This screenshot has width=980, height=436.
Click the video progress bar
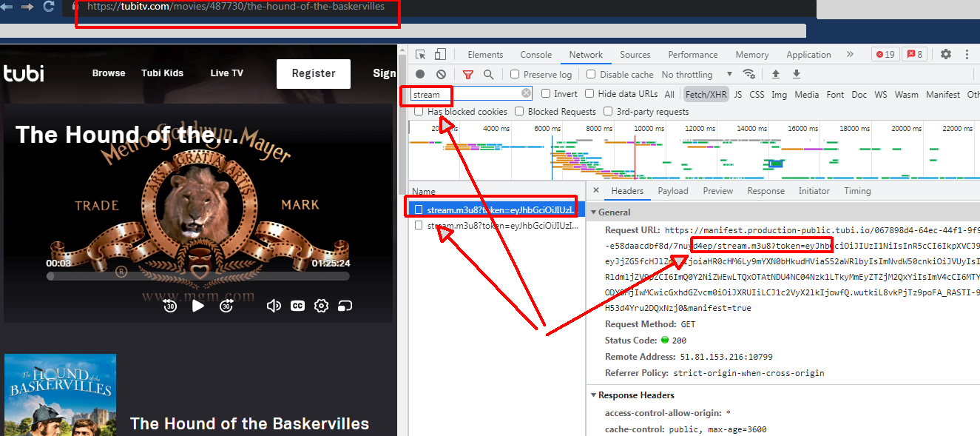tap(198, 276)
